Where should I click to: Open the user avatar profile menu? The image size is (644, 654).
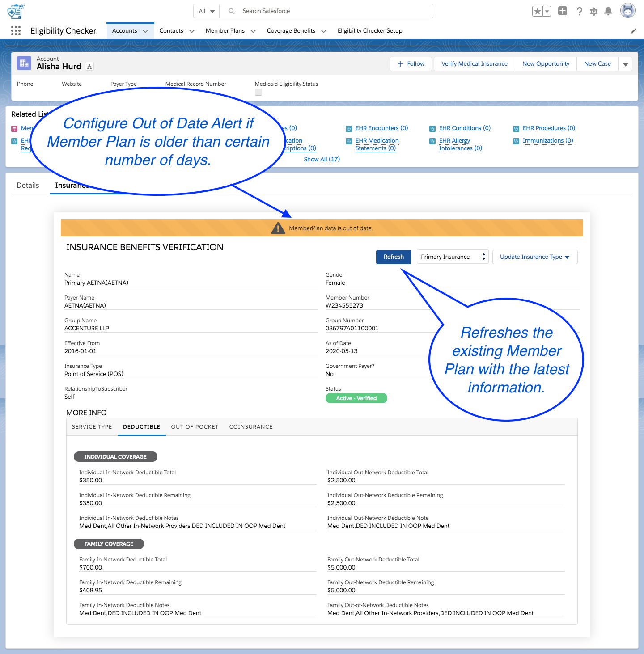point(627,11)
